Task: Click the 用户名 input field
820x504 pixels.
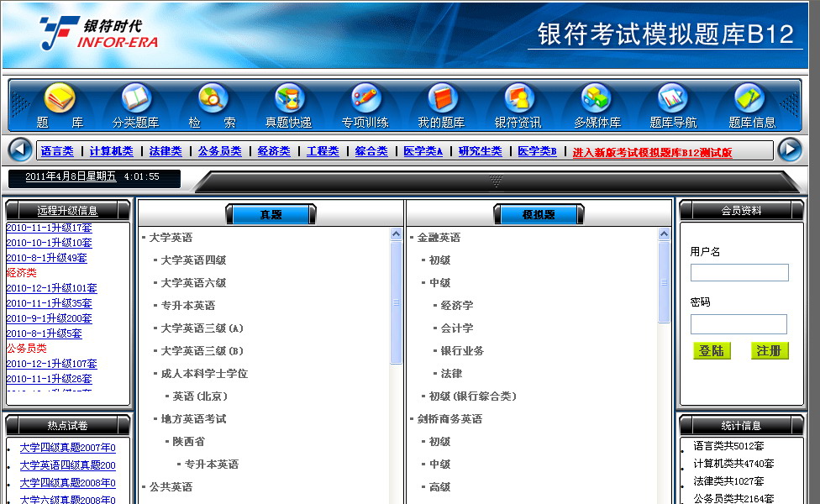Action: 739,273
